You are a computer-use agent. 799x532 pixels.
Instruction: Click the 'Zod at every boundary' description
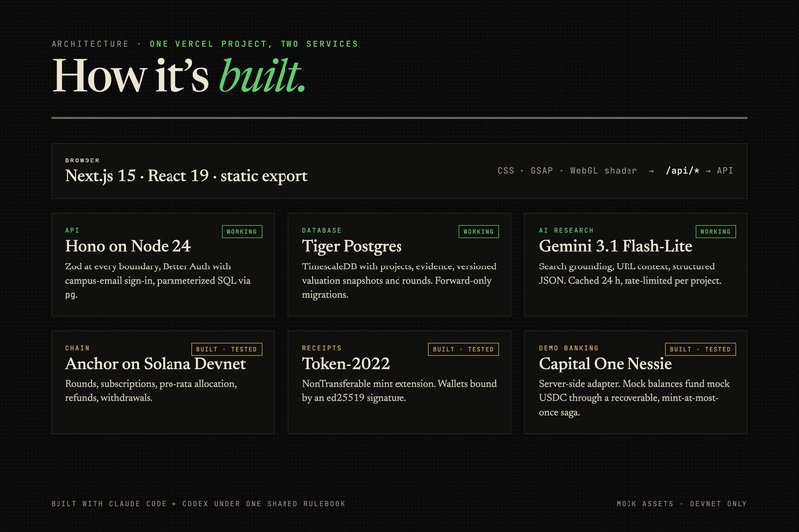point(158,280)
